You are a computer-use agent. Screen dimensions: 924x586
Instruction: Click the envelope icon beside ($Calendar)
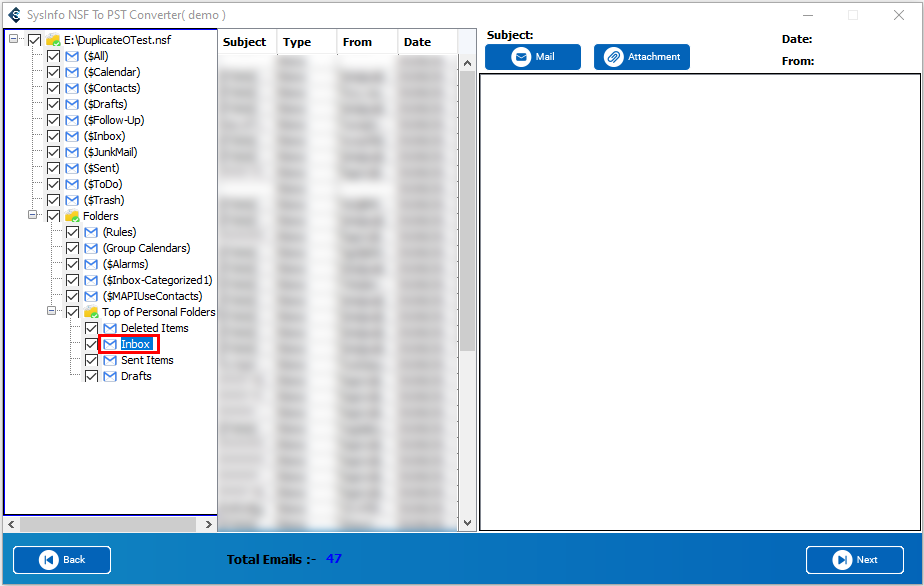click(x=72, y=72)
